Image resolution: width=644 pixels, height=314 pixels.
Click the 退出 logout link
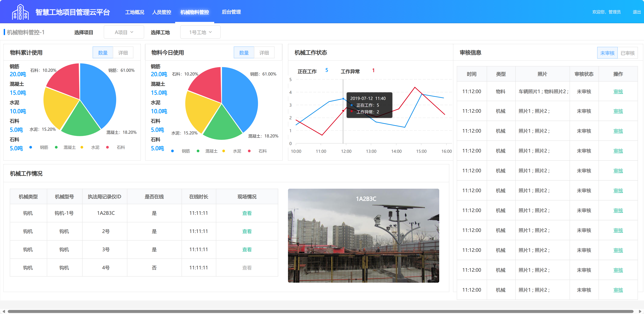[x=636, y=12]
